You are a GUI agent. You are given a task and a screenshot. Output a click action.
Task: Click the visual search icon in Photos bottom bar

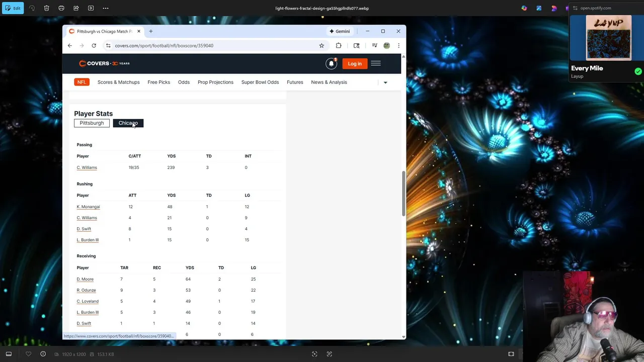pos(314,354)
